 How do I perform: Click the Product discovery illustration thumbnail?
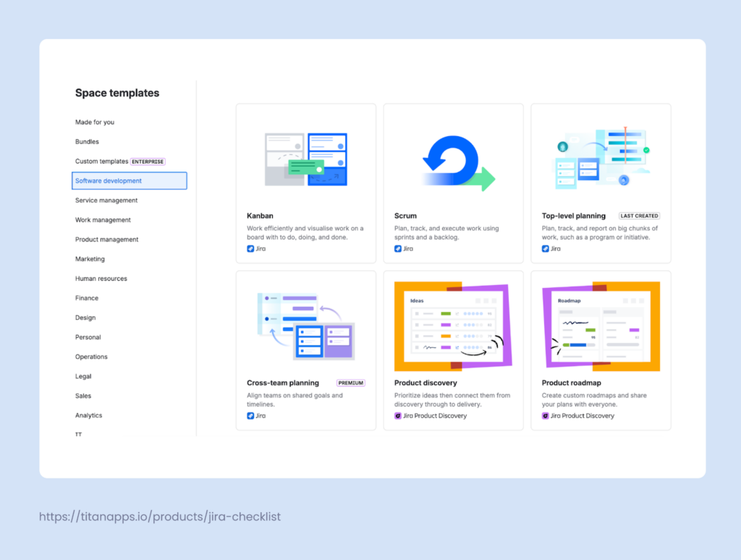[x=454, y=325]
